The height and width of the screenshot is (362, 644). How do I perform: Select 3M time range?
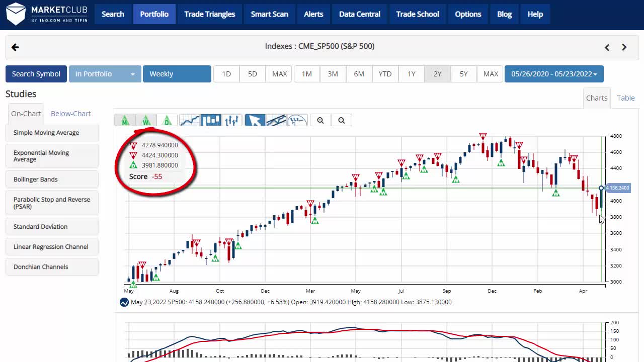tap(333, 74)
